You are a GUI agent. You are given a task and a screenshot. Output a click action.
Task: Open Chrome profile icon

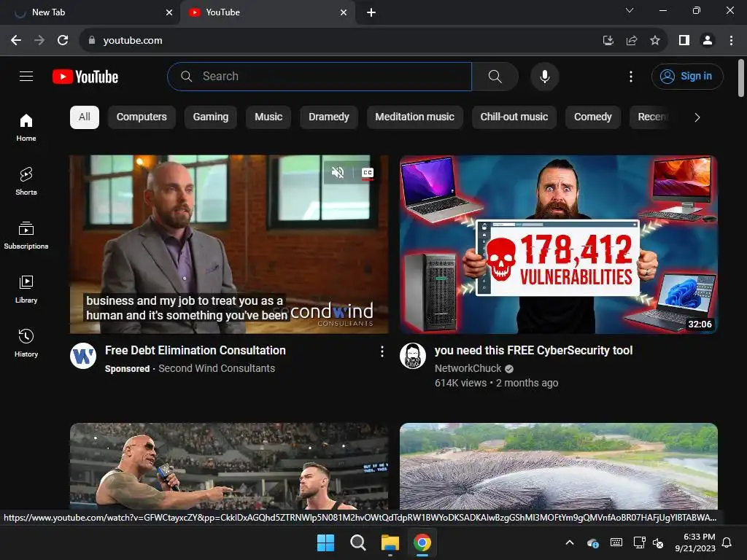click(708, 41)
